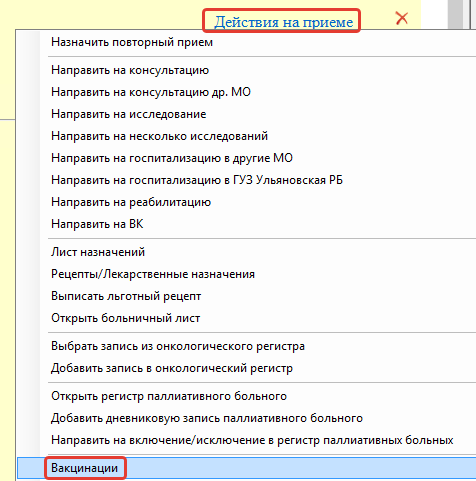
Task: Choose Направить на несколько исследований
Action: point(247,136)
